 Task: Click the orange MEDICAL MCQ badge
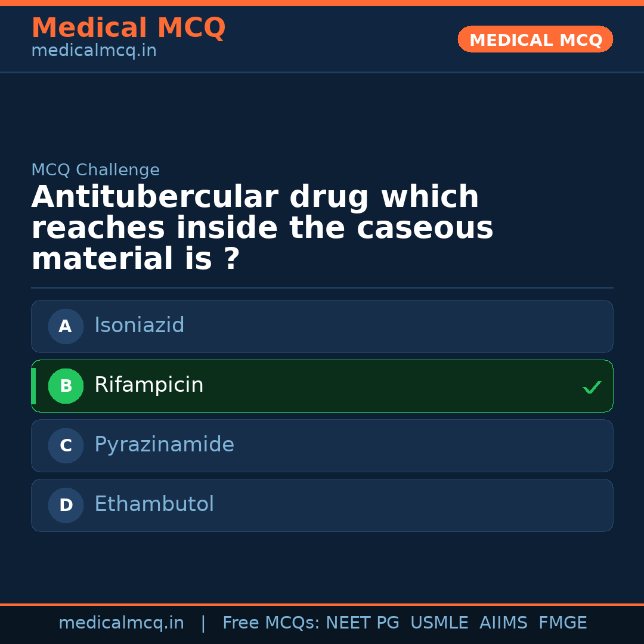coord(535,39)
